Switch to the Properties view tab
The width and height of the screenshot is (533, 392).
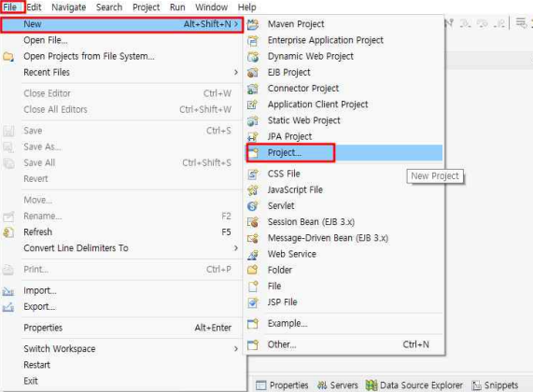click(x=282, y=385)
